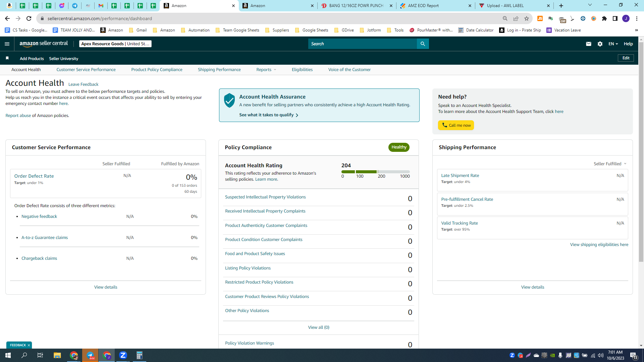
Task: Close the AMZ EOD Report tab
Action: (x=470, y=6)
